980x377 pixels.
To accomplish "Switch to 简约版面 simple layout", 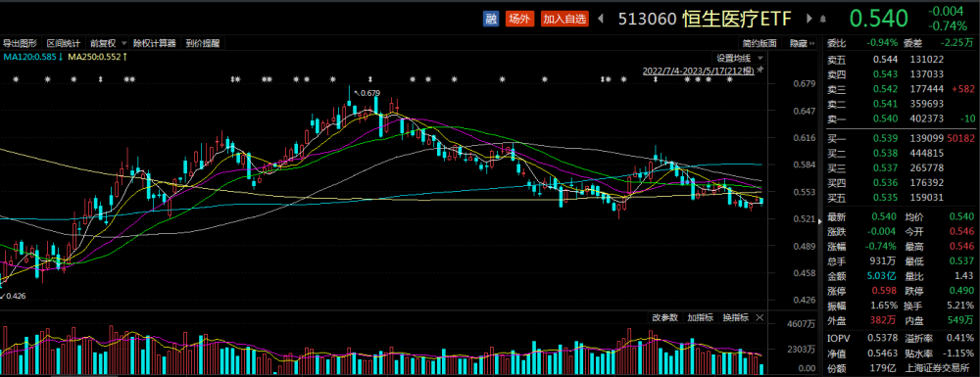I will coord(759,43).
